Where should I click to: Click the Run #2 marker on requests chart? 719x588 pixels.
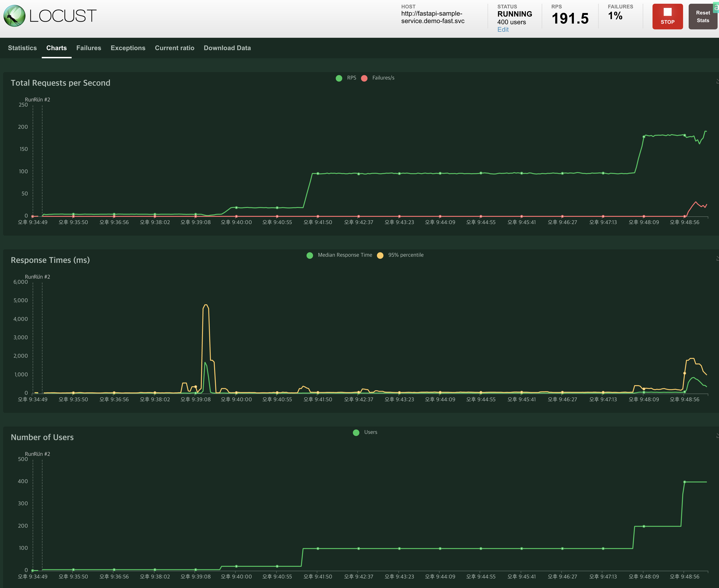pos(42,100)
